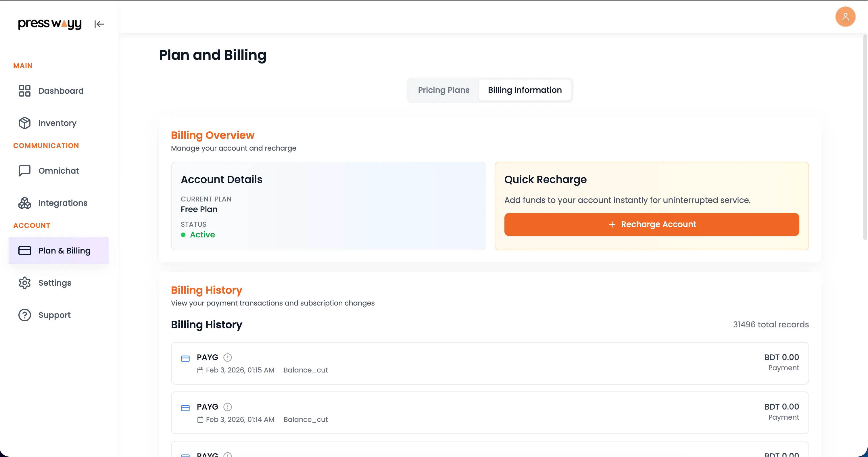Switch to the Pricing Plans tab
The height and width of the screenshot is (457, 868).
click(443, 90)
